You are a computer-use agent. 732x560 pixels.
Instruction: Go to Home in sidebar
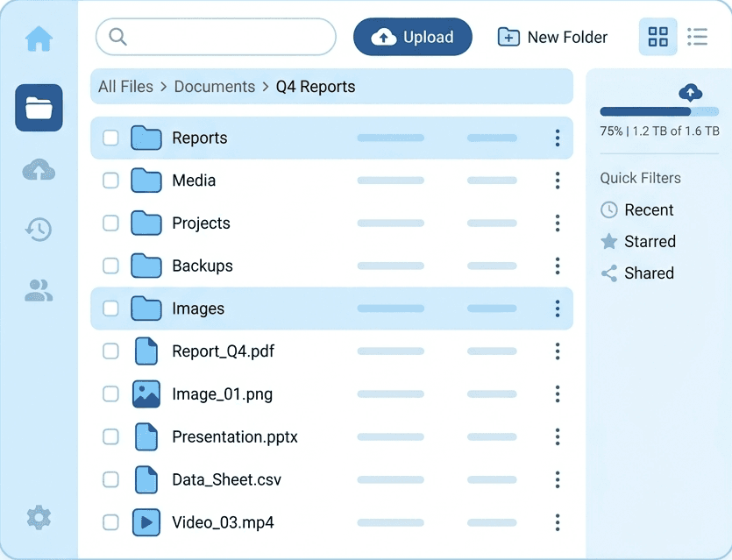[x=39, y=39]
